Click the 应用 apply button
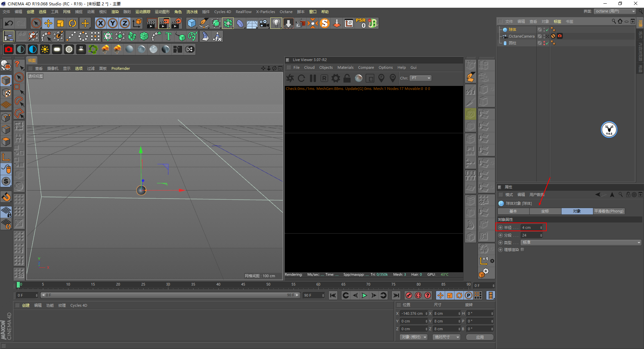The width and height of the screenshot is (644, 349). tap(480, 337)
